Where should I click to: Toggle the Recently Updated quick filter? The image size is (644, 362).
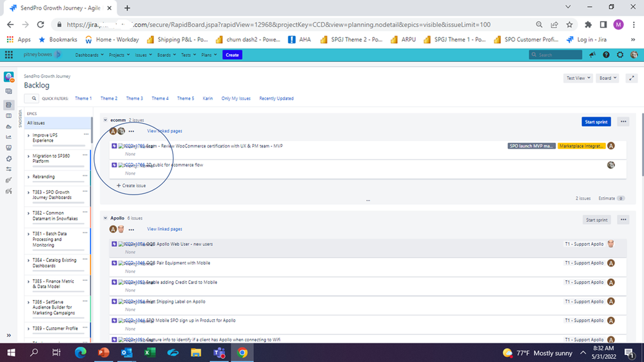[277, 99]
